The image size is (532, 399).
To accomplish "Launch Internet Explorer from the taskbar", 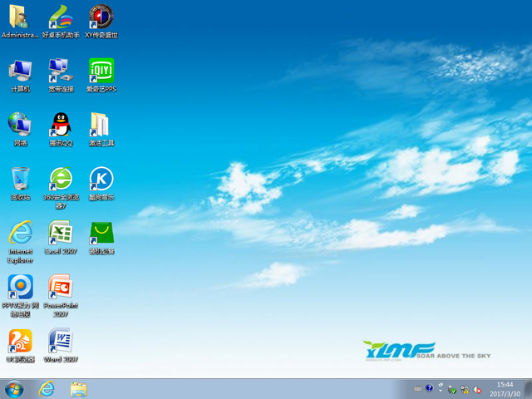I will 47,388.
